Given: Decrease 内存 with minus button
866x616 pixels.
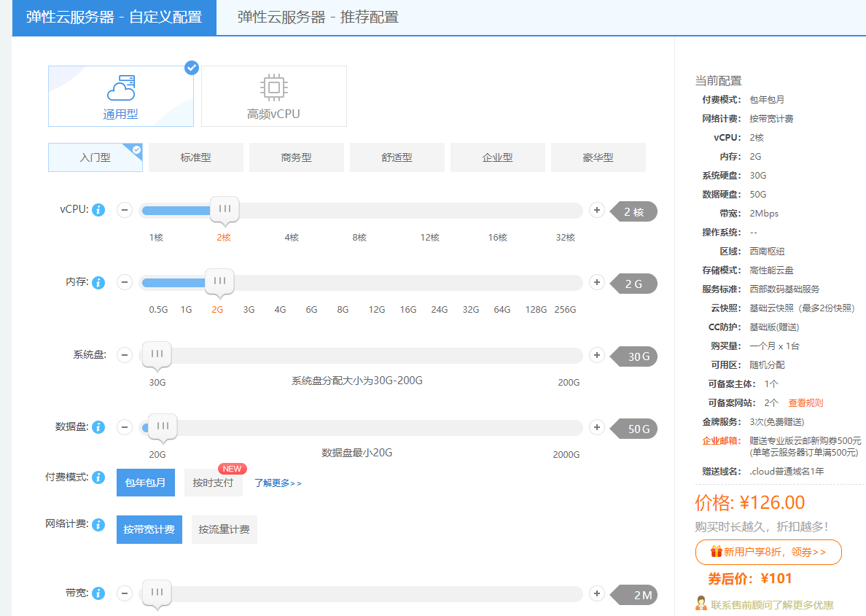Looking at the screenshot, I should click(x=125, y=282).
